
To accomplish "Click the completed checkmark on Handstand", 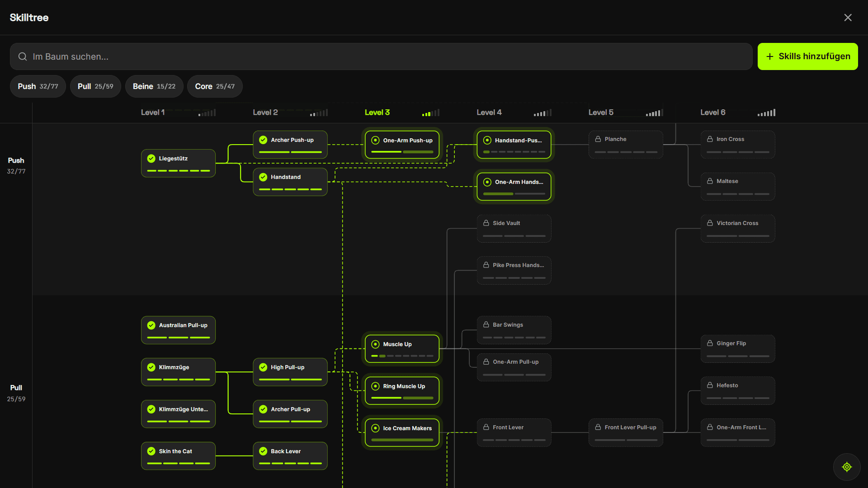I will [263, 177].
